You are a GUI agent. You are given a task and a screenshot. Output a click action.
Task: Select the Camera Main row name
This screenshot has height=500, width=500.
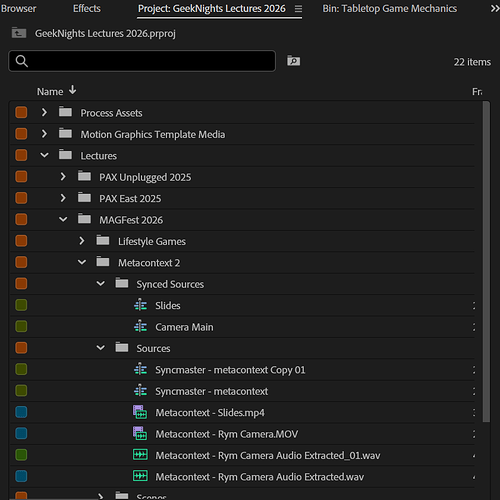[x=184, y=327]
